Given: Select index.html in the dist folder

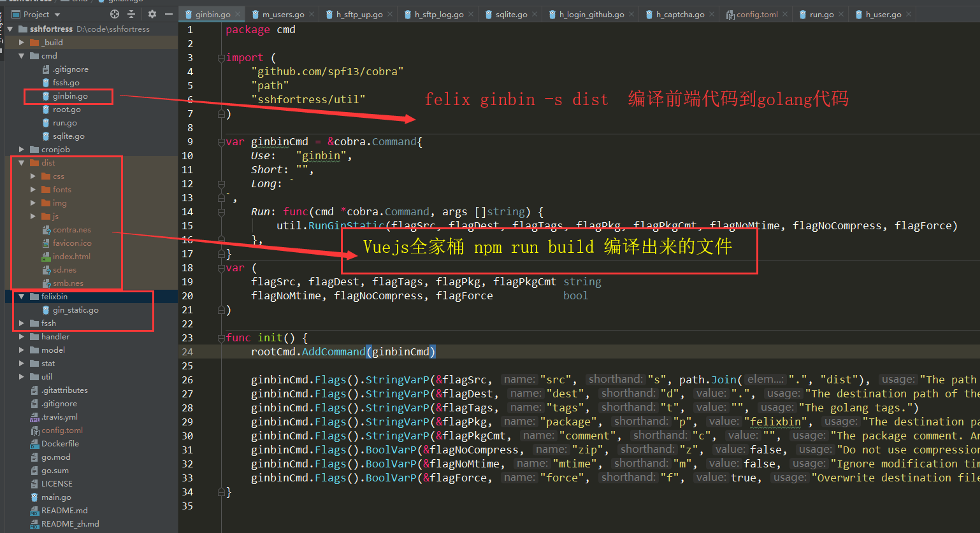Looking at the screenshot, I should (x=71, y=257).
